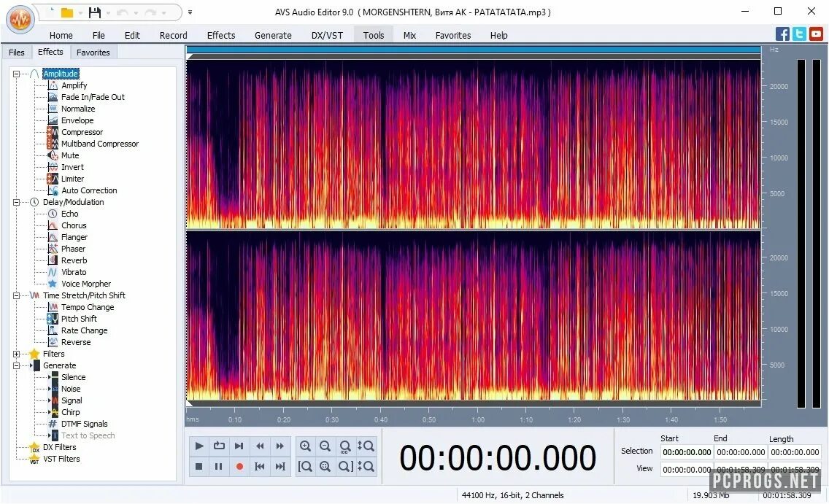
Task: Open the YouTube link icon
Action: click(816, 34)
